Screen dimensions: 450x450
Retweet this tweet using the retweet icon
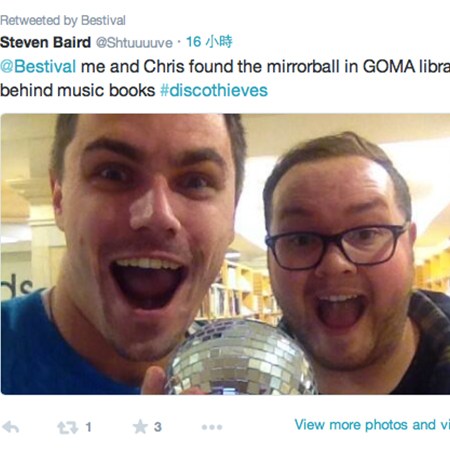click(x=67, y=427)
